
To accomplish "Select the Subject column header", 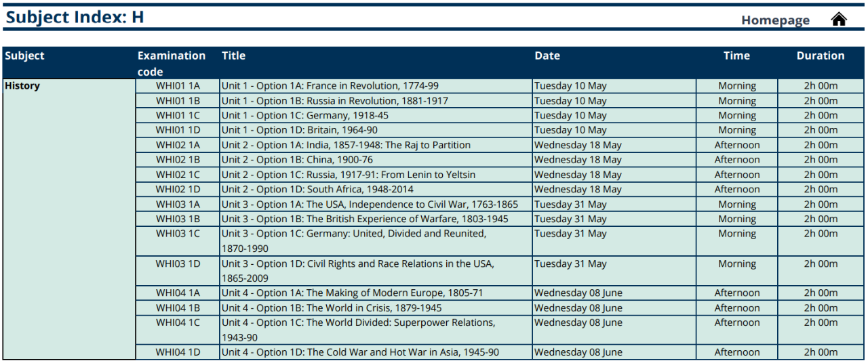I will pyautogui.click(x=24, y=56).
